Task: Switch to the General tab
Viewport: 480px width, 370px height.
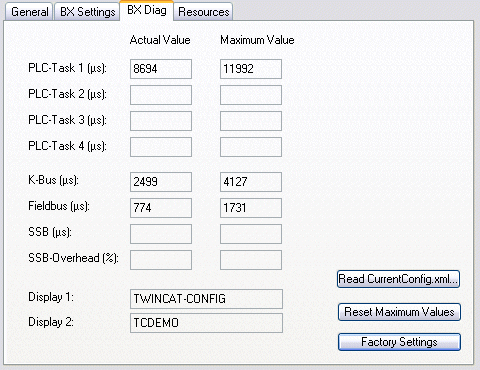Action: click(x=29, y=12)
